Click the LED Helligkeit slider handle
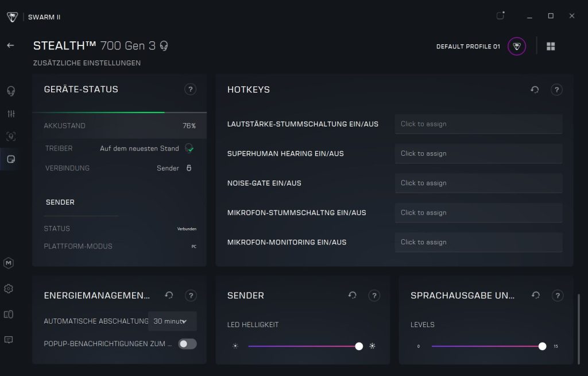The height and width of the screenshot is (376, 588). [359, 346]
